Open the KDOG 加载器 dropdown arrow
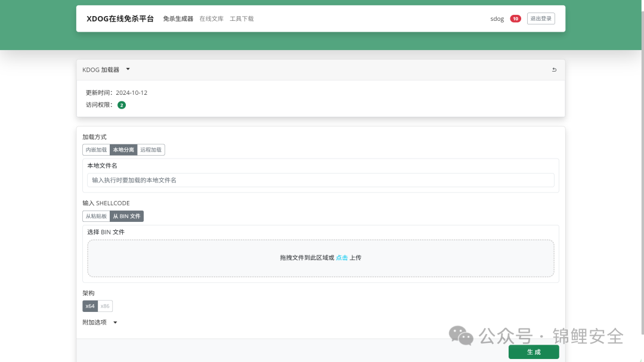Image resolution: width=644 pixels, height=362 pixels. coord(128,69)
